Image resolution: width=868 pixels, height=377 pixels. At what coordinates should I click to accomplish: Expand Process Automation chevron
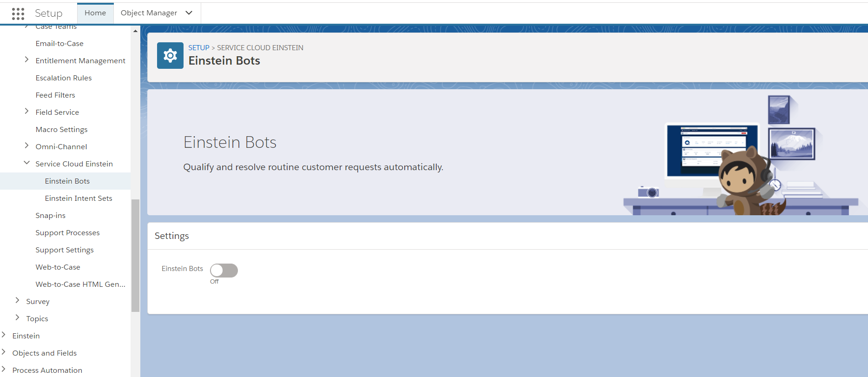pyautogui.click(x=3, y=370)
